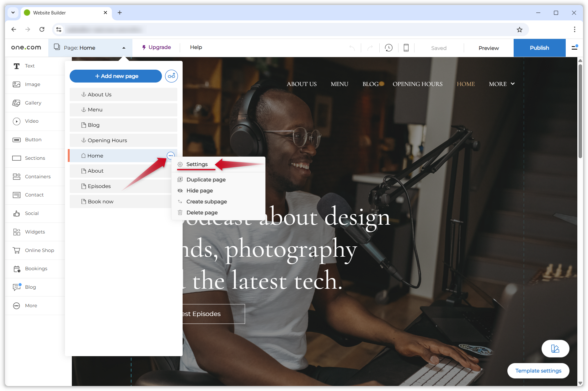This screenshot has height=391, width=588.
Task: Open the builder hamburger menu top right
Action: (575, 48)
